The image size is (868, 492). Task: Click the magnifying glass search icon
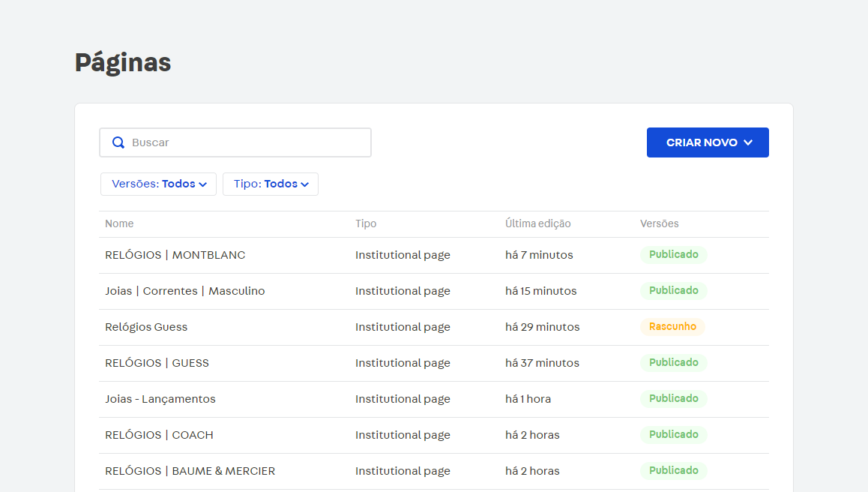pyautogui.click(x=118, y=142)
